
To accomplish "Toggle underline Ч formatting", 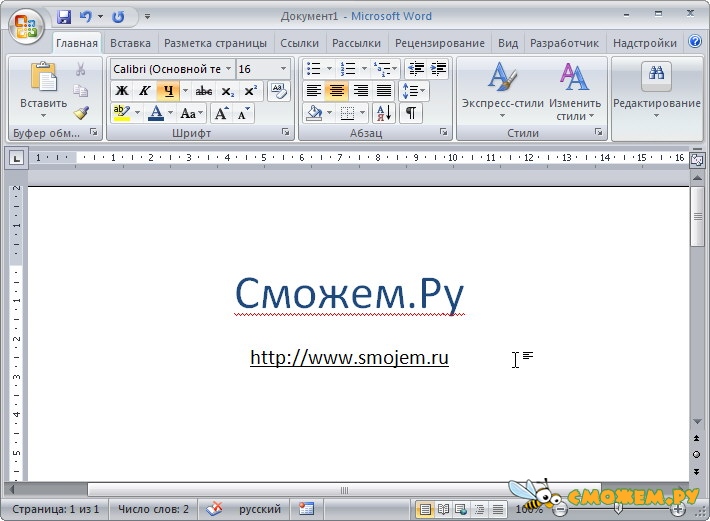I will tap(168, 91).
